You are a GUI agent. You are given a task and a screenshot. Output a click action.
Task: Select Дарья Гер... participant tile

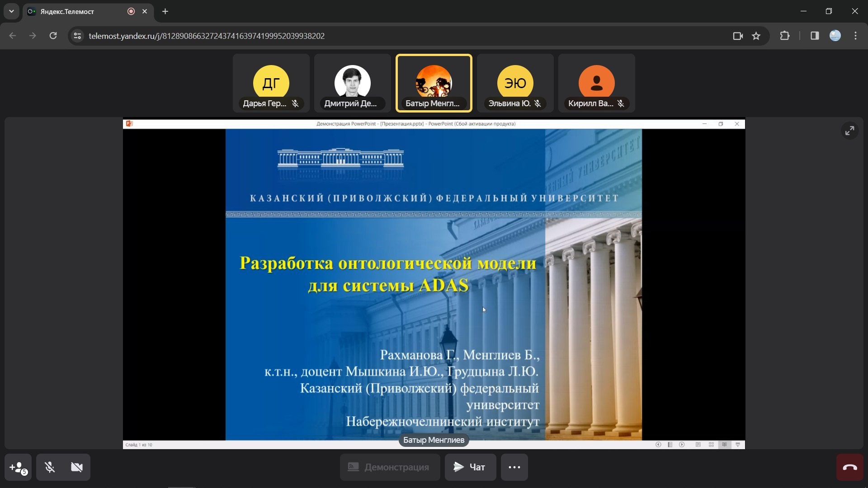coord(271,83)
